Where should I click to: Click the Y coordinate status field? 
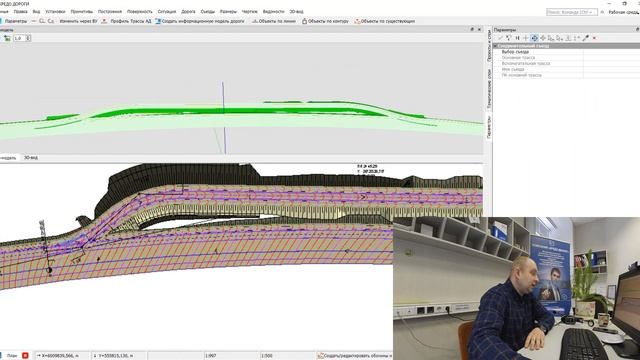tap(118, 356)
